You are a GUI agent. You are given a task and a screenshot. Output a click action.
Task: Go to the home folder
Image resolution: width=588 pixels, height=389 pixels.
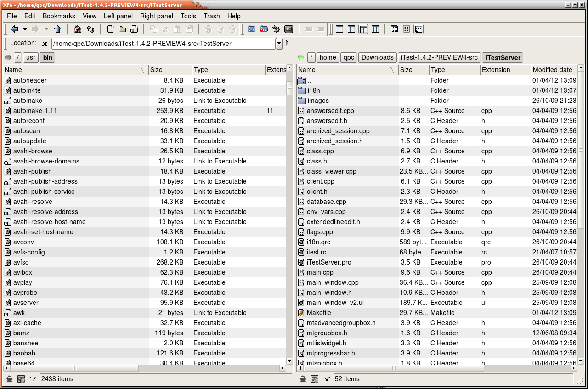click(x=78, y=29)
